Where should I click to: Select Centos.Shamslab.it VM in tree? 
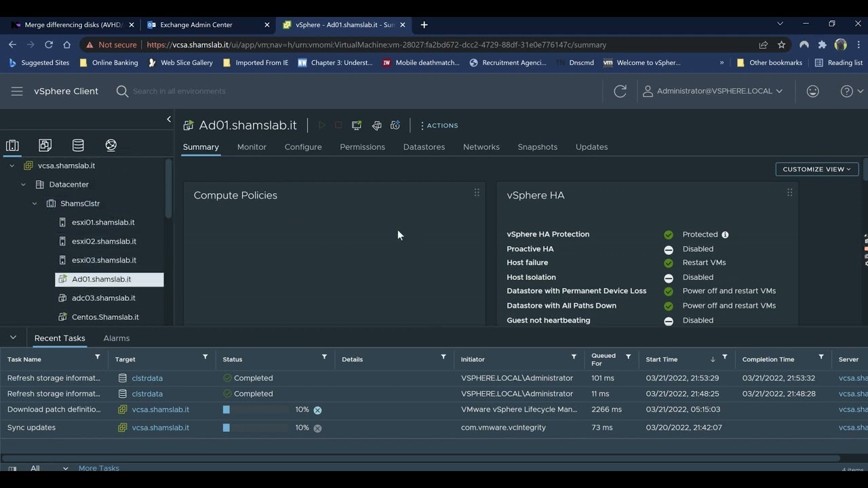[105, 317]
